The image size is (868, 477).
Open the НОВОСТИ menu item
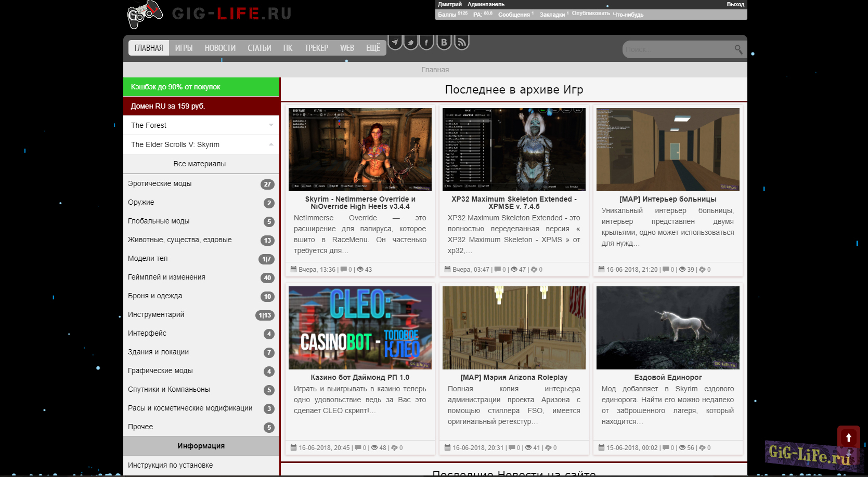tap(220, 48)
